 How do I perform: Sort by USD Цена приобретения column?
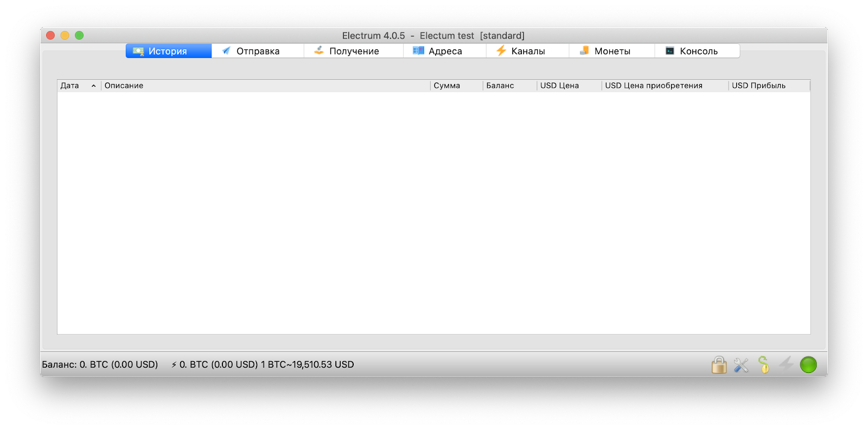(654, 86)
